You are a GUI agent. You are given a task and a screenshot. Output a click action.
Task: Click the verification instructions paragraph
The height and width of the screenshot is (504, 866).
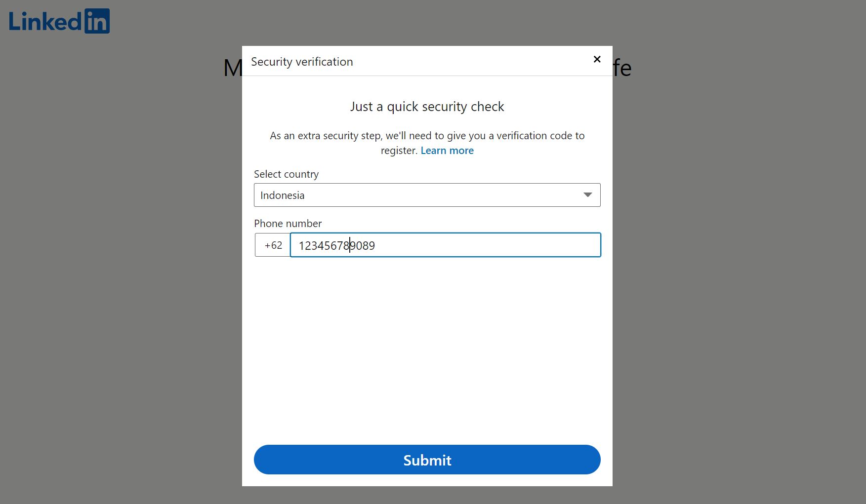427,143
